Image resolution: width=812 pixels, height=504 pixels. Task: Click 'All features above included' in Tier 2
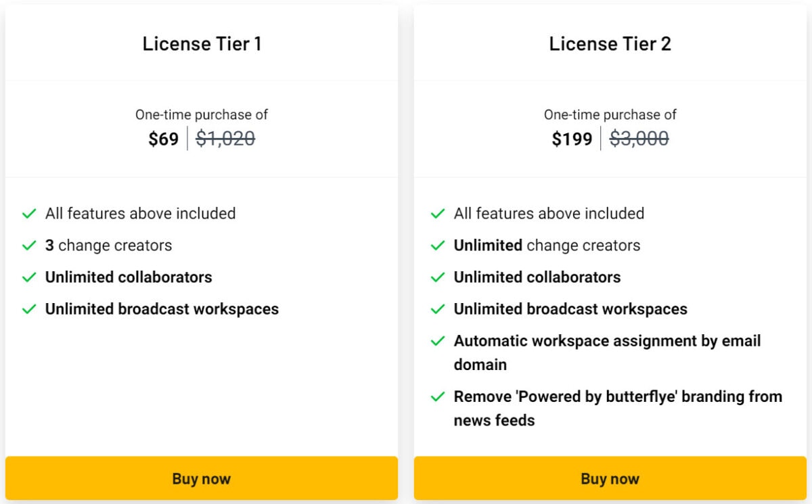[548, 213]
